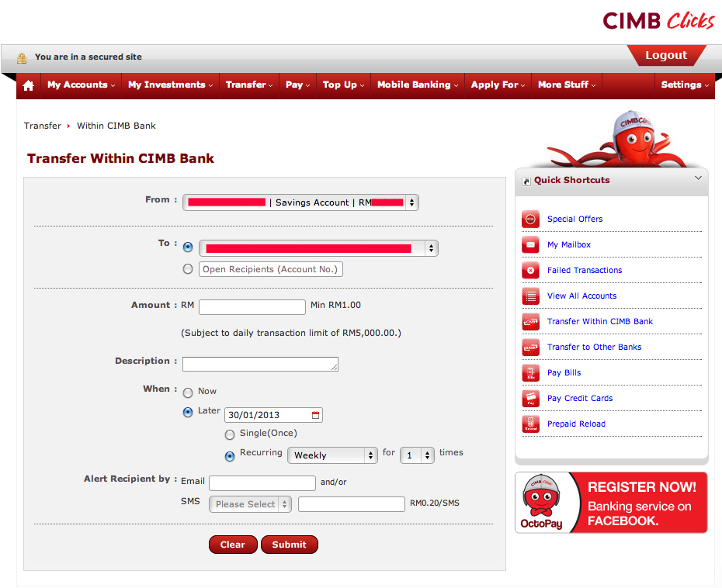Focus the date field showing 30/01/2013
This screenshot has width=722, height=588.
tap(273, 415)
